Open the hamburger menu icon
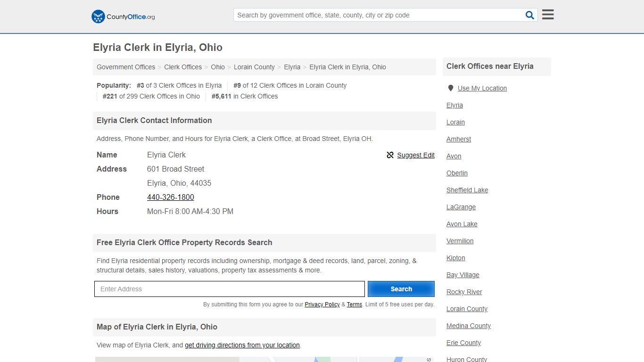Viewport: 644px width, 362px height. [548, 15]
